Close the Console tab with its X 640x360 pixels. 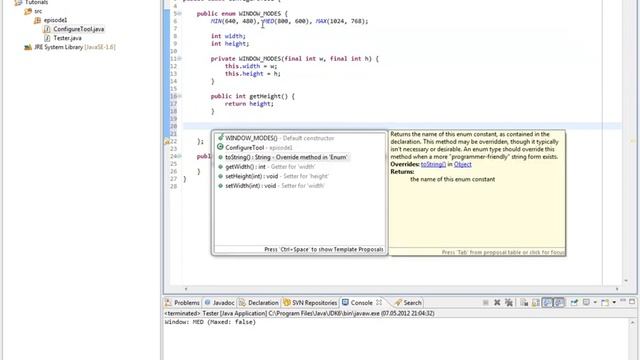click(x=379, y=302)
